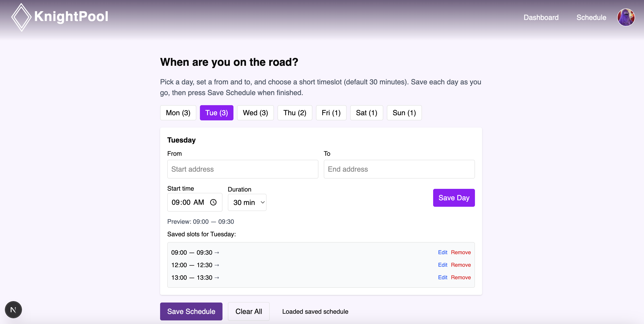The image size is (644, 324).
Task: Select the Mon (3) day tab
Action: [178, 113]
